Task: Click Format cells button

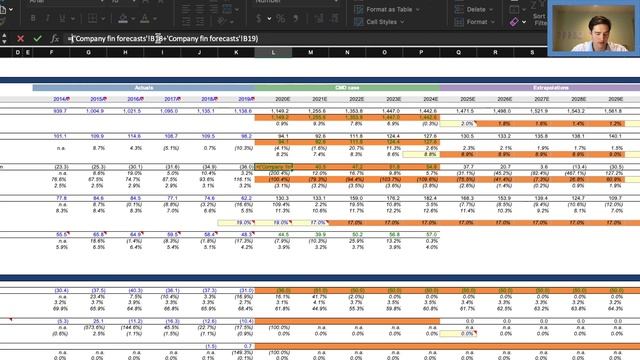Action: pos(477,22)
